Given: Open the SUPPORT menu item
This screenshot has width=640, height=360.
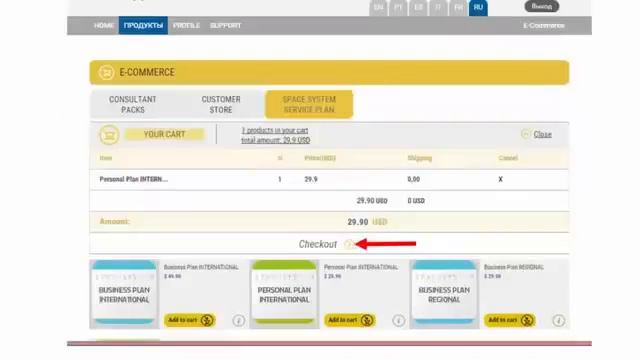Looking at the screenshot, I should [x=225, y=25].
